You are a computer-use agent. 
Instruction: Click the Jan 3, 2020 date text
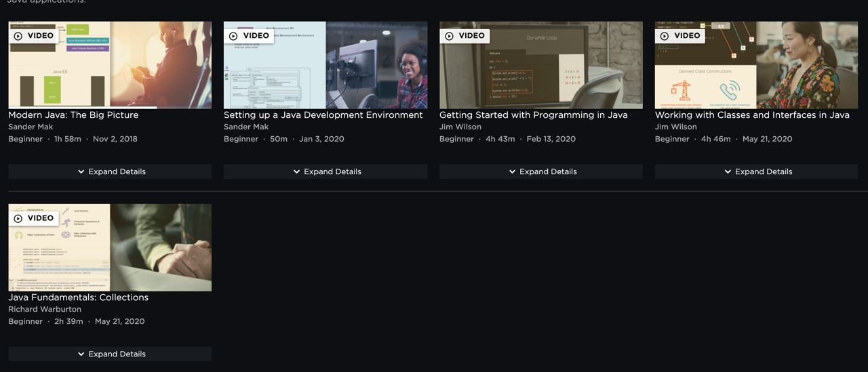click(x=321, y=139)
